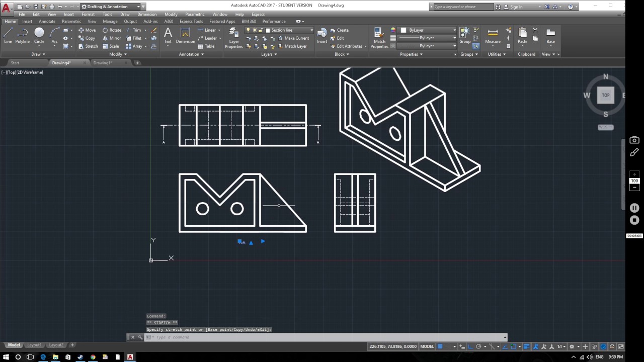This screenshot has height=362, width=644.
Task: Click the Rotate tool
Action: point(112,30)
